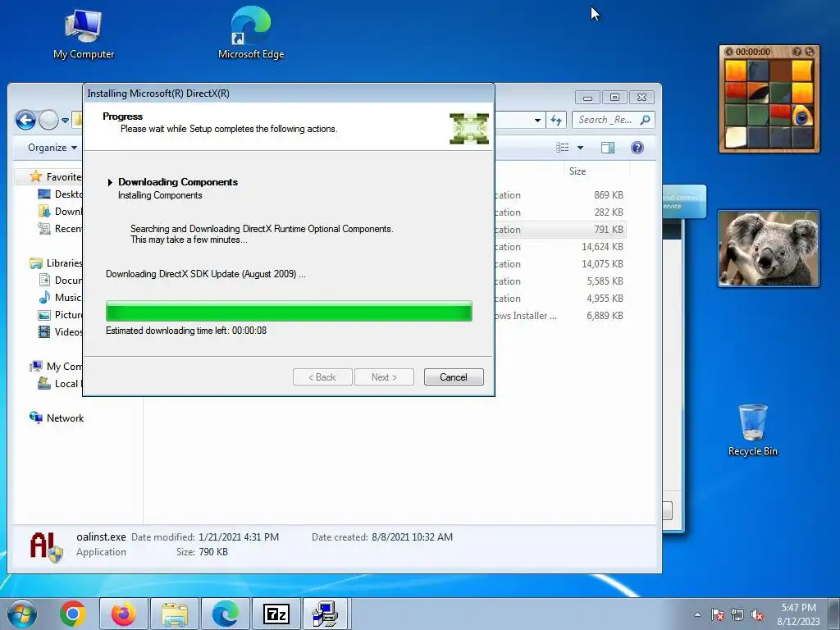Expand the address bar history dropdown
This screenshot has width=840, height=630.
(x=537, y=121)
